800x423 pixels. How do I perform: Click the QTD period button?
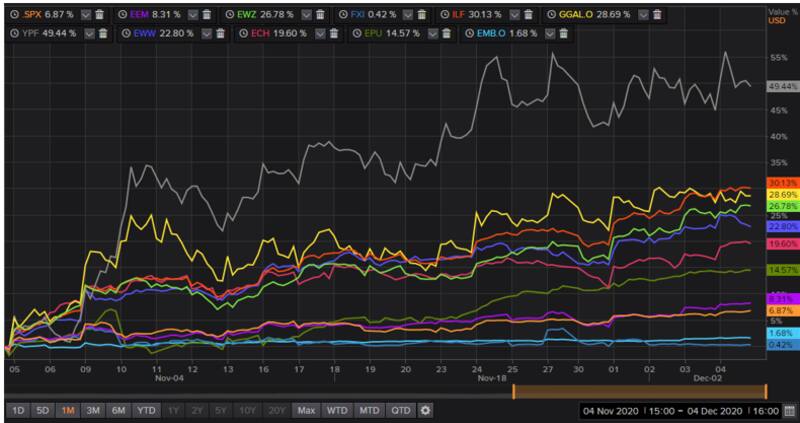click(401, 410)
